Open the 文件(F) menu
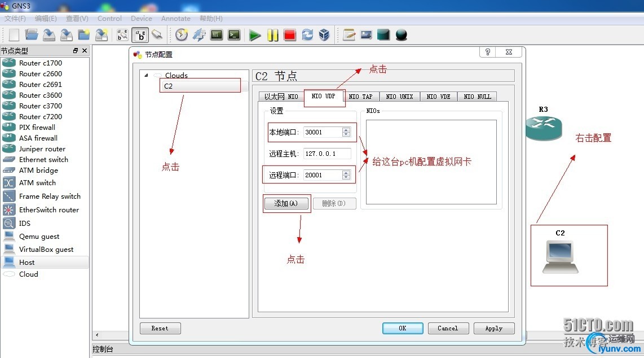The image size is (644, 358). point(15,19)
